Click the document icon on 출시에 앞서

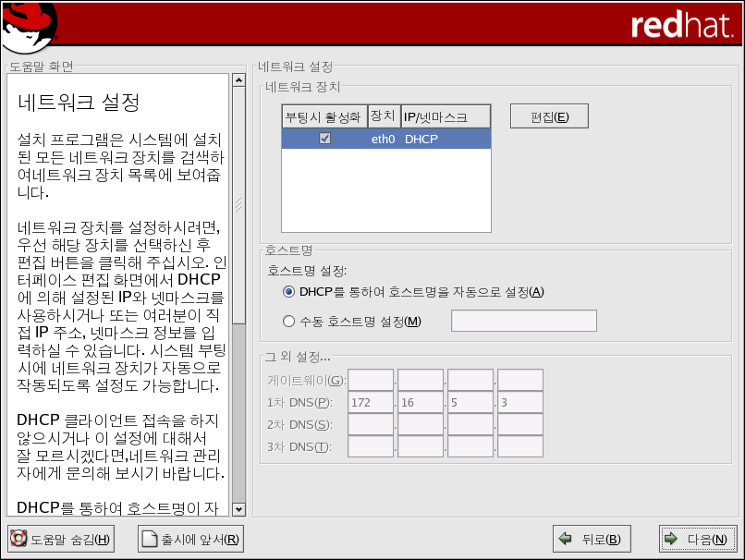pos(149,540)
